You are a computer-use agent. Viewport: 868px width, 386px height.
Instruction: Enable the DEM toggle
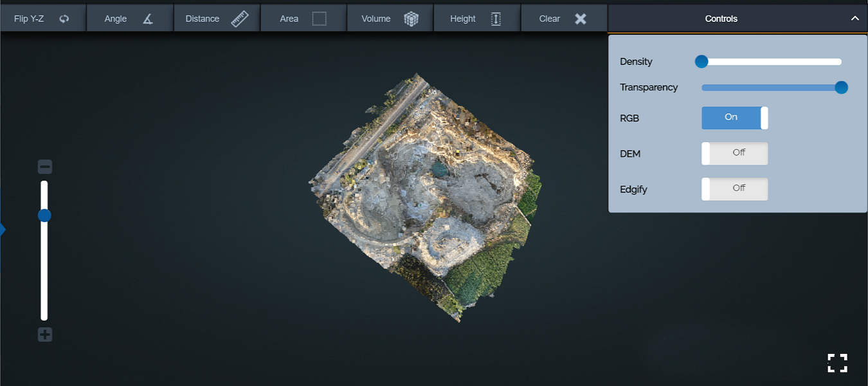coord(734,154)
